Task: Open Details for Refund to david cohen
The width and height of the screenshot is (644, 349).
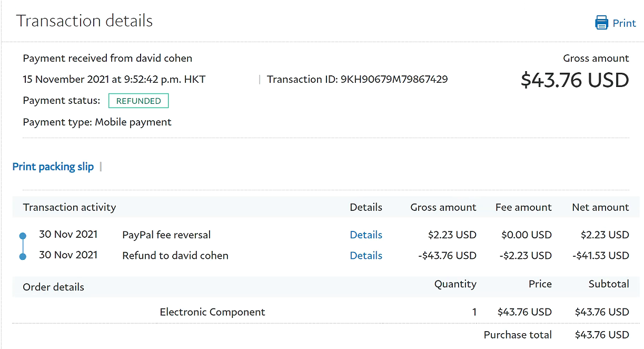Action: click(x=366, y=256)
